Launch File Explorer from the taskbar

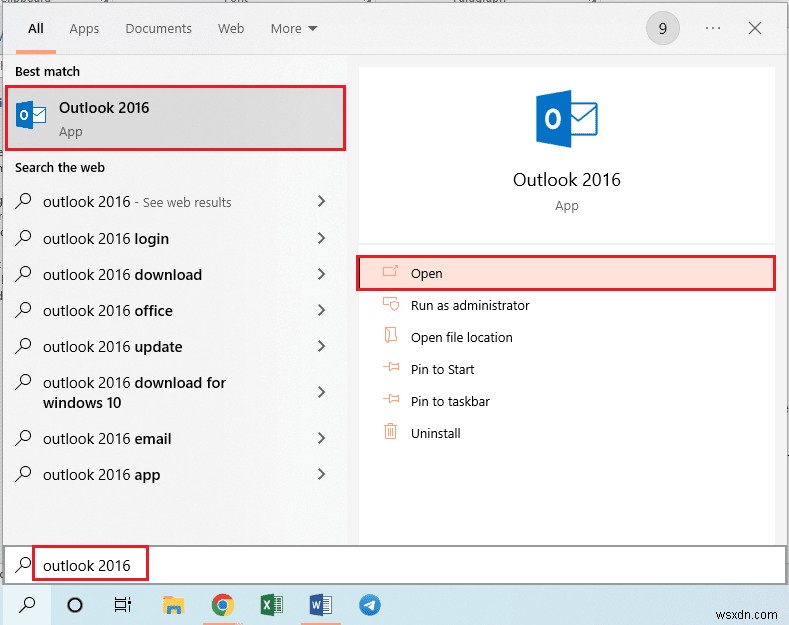(174, 605)
